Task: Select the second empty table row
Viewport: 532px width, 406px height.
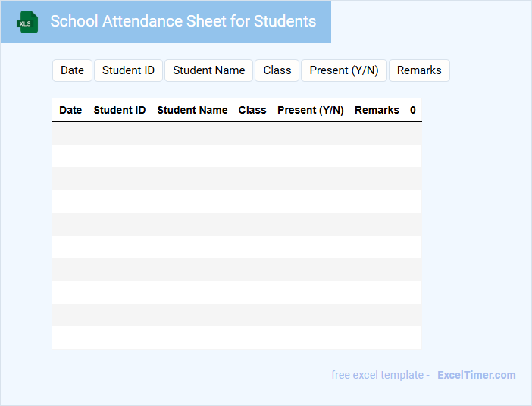Action: 236,156
